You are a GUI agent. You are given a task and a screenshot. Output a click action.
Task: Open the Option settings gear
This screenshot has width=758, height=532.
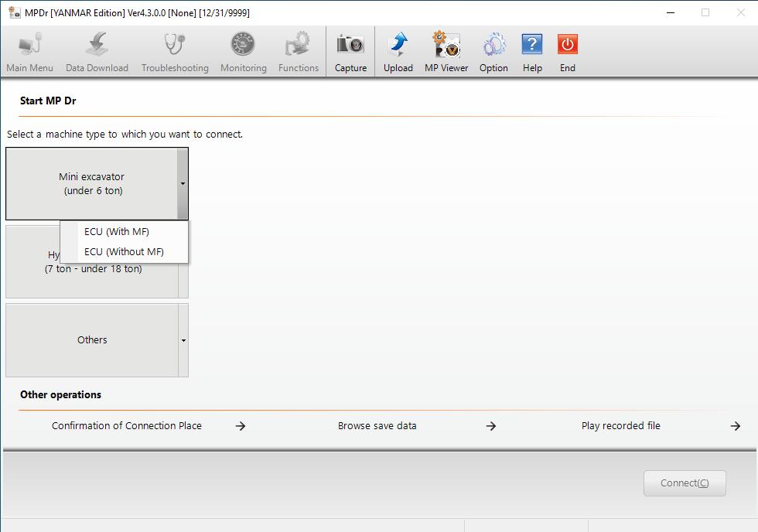493,48
